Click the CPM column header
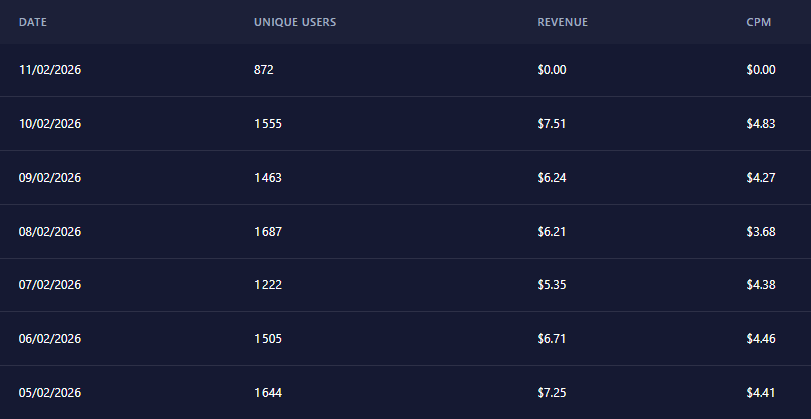Viewport: 811px width, 419px height. tap(757, 22)
